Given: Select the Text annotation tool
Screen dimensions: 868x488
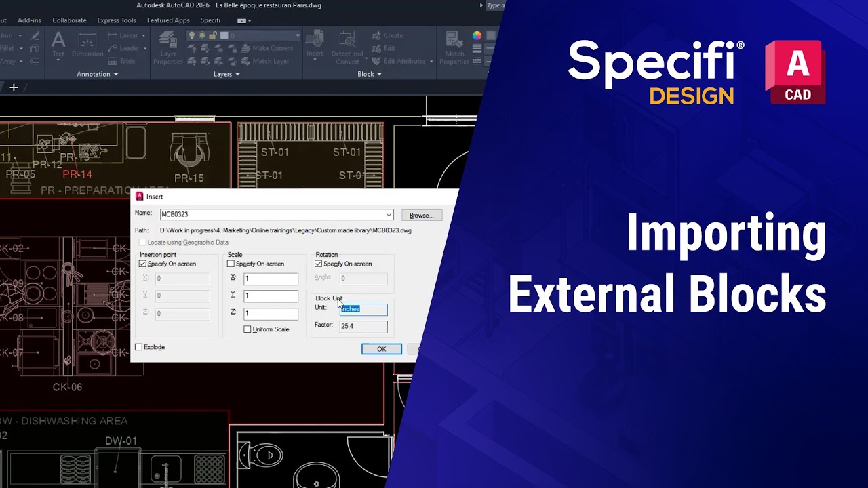Looking at the screenshot, I should 58,44.
